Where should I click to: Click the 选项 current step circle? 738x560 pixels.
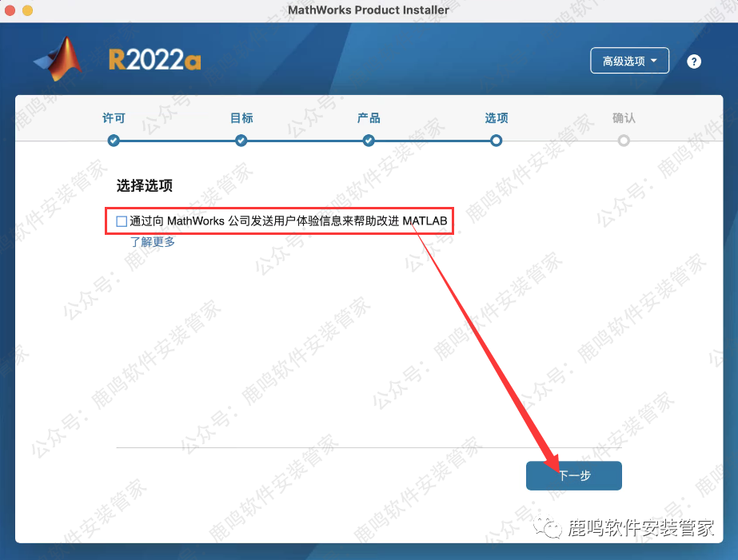tap(496, 141)
